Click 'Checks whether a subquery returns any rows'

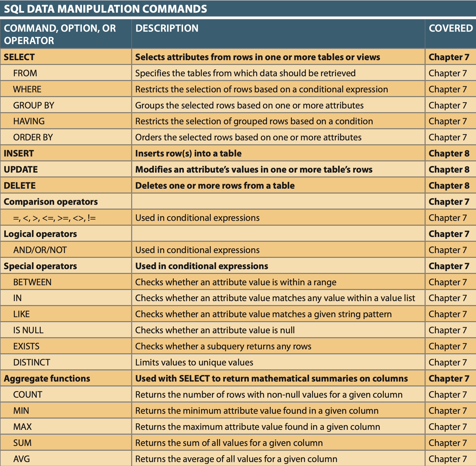pos(223,346)
